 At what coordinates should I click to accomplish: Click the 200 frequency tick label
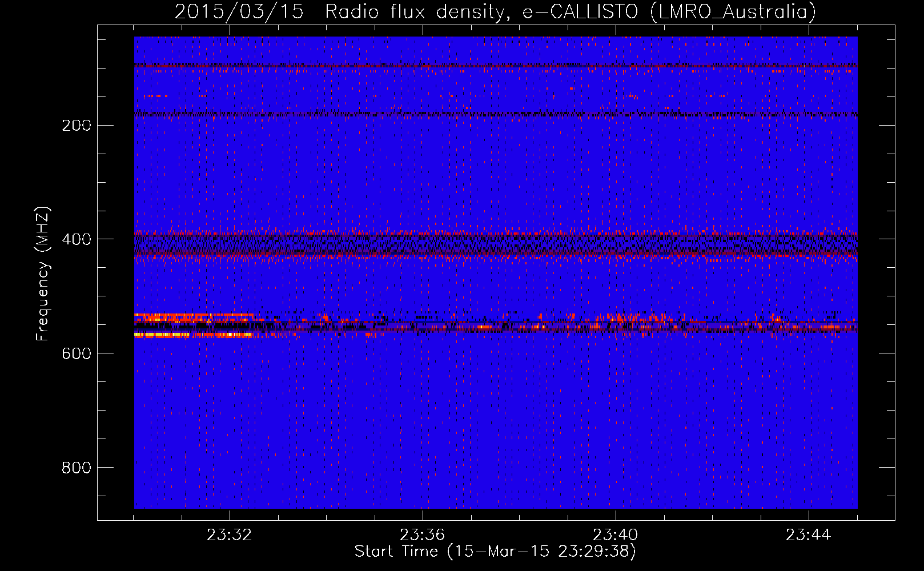[x=77, y=125]
